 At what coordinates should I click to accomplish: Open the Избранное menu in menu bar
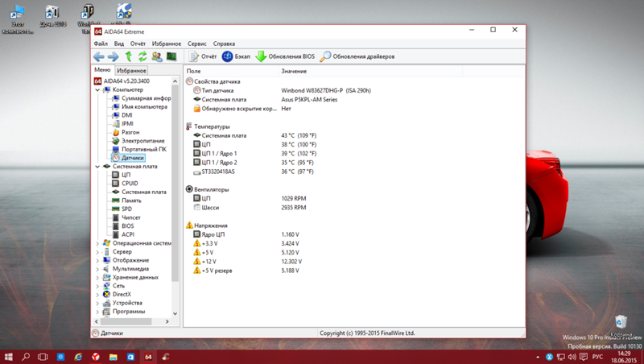pyautogui.click(x=166, y=43)
